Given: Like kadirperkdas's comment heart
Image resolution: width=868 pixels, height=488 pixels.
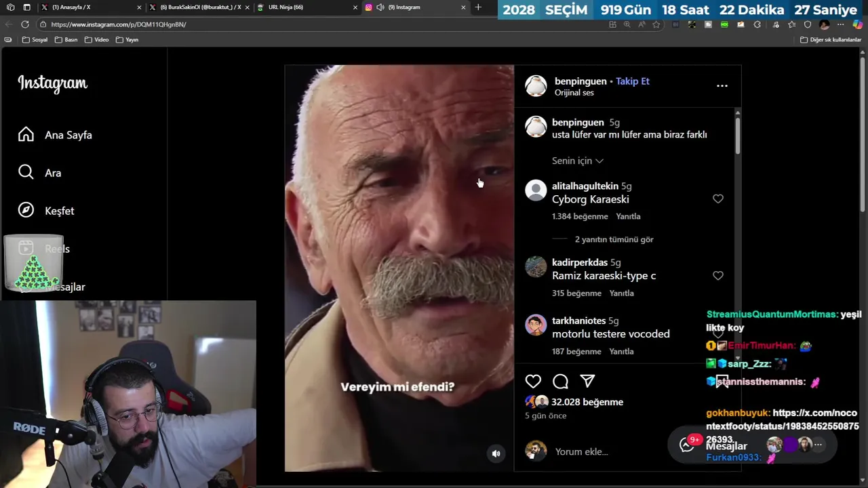Looking at the screenshot, I should (718, 275).
